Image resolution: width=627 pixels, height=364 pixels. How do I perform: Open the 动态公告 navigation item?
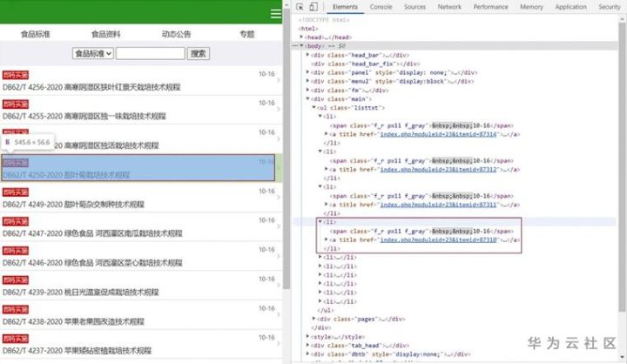click(x=176, y=35)
